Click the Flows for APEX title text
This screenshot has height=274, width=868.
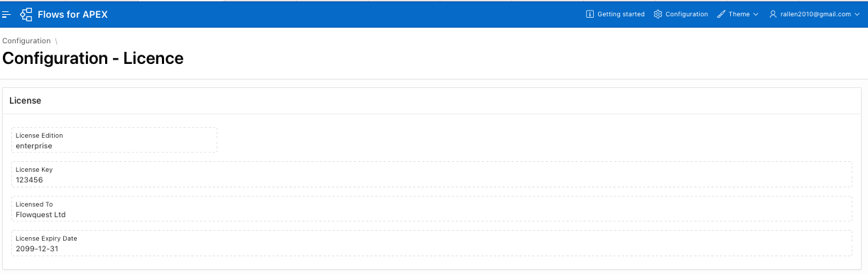[72, 14]
